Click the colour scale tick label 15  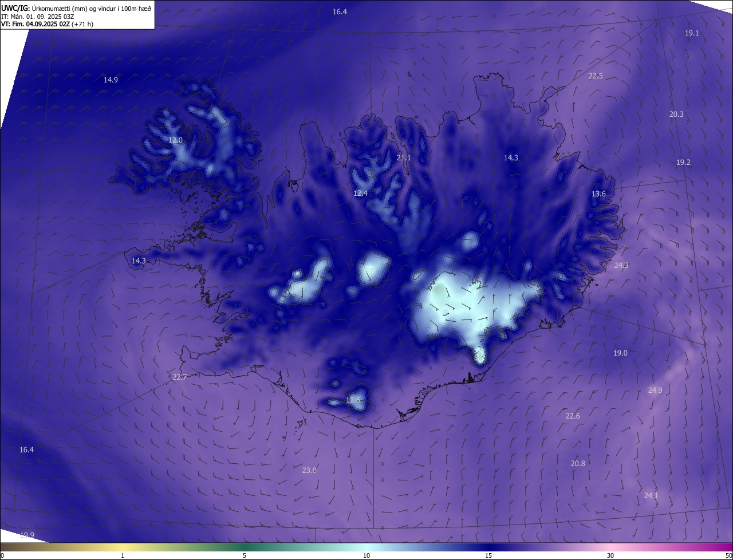[488, 556]
